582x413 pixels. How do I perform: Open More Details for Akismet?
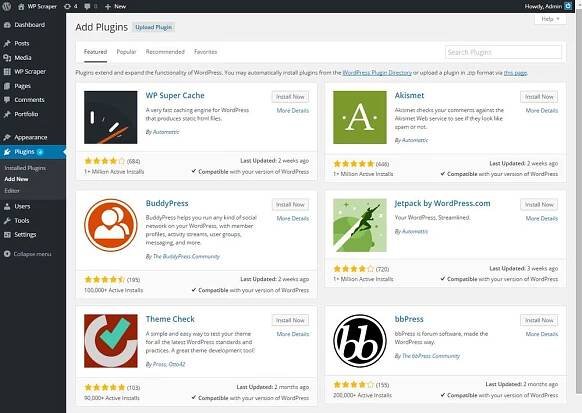(542, 111)
